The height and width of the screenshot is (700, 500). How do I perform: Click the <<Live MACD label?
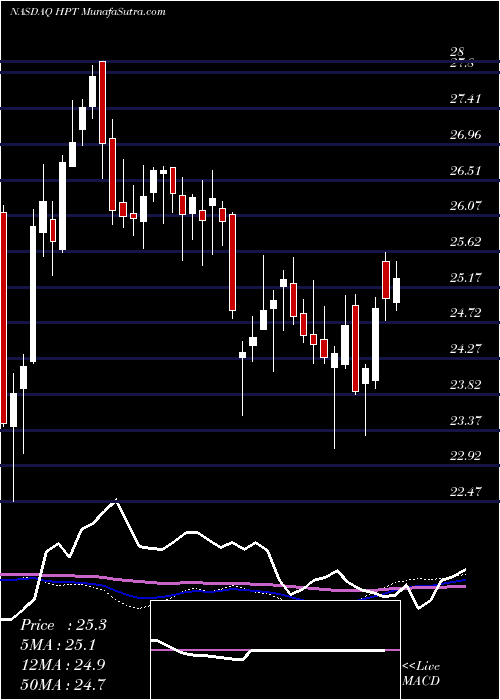421,674
